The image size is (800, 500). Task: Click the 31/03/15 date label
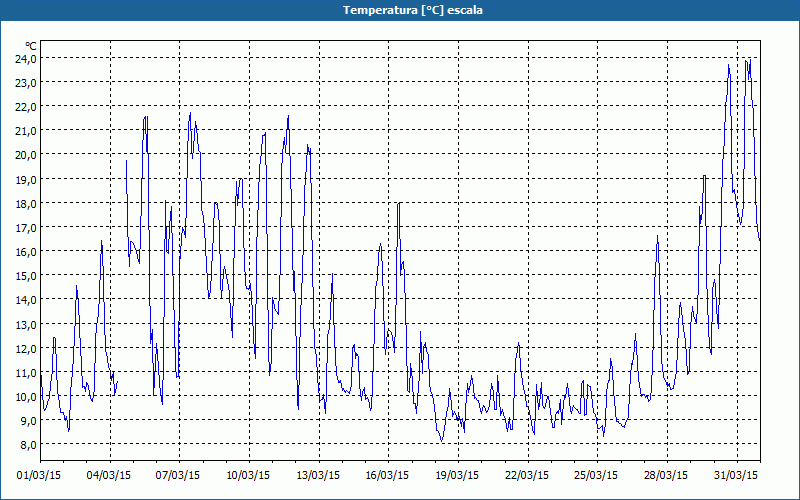[736, 476]
